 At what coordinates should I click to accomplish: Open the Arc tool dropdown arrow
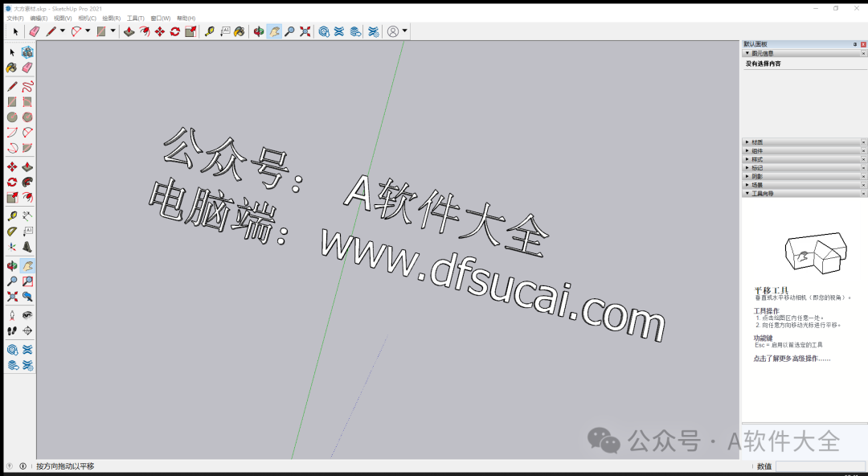point(87,31)
